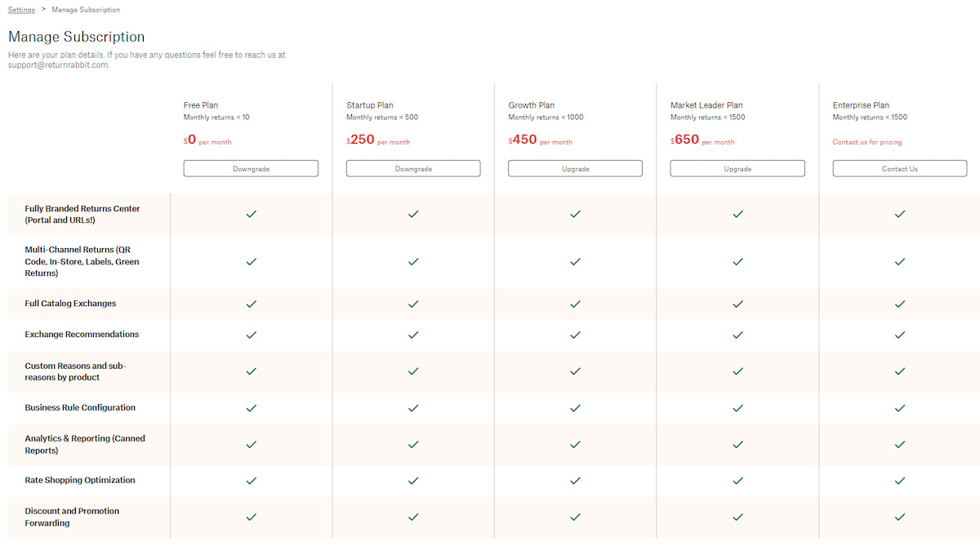Click Growth Plan checkmark for Multi-Channel Returns
Screen dimensions: 980x555
point(575,262)
